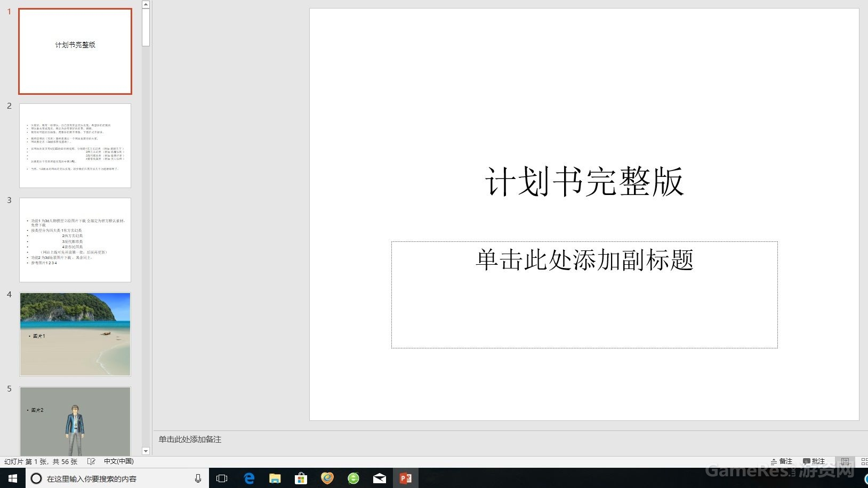Open the green 360 browser taskbar icon
The width and height of the screenshot is (868, 488).
(353, 478)
